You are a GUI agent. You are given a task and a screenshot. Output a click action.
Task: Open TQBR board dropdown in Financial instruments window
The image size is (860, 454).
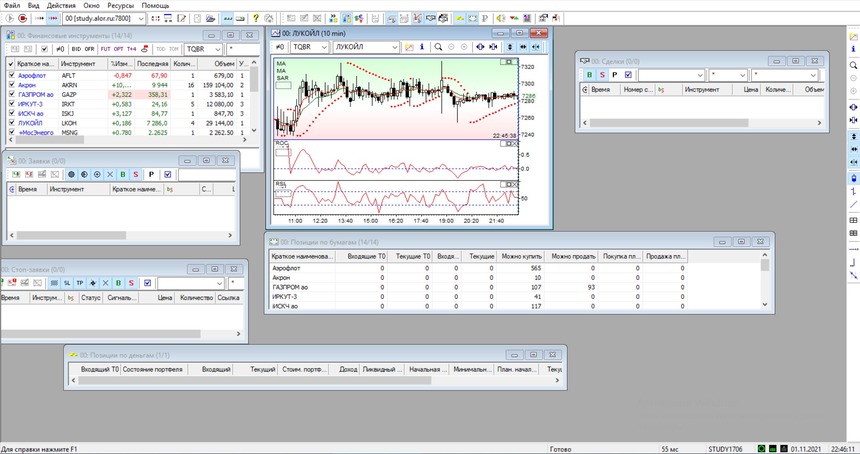203,49
